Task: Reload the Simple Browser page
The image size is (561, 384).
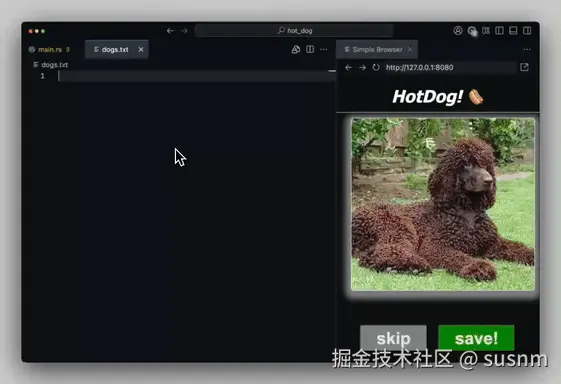Action: [x=376, y=67]
